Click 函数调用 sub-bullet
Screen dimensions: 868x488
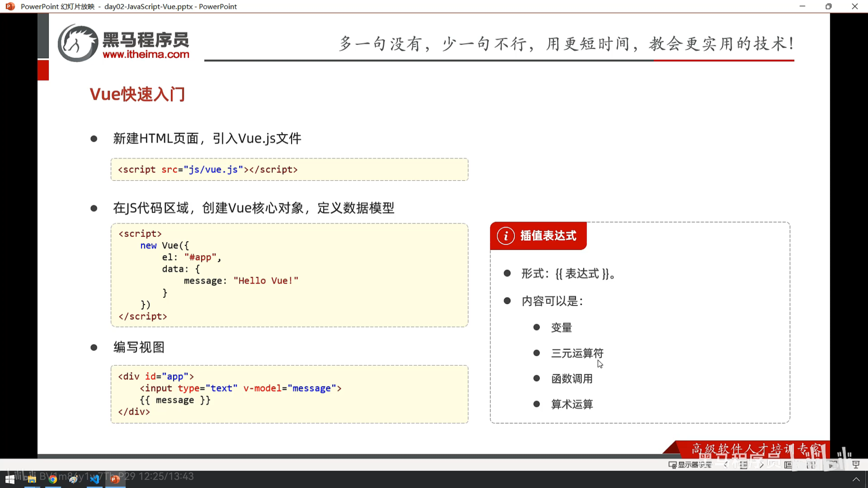572,379
